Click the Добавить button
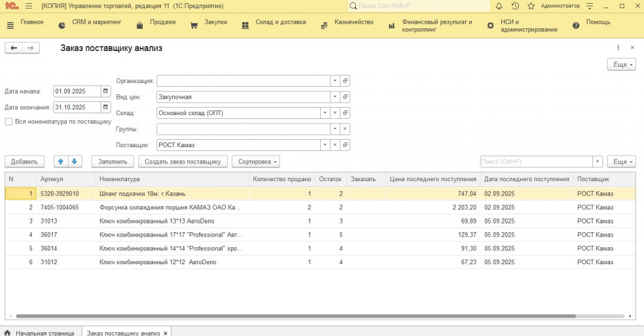 tap(25, 162)
